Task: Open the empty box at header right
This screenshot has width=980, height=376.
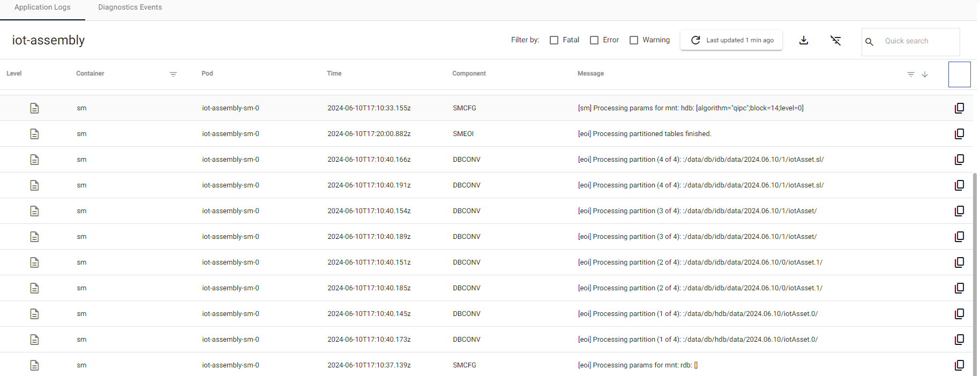Action: (x=959, y=74)
